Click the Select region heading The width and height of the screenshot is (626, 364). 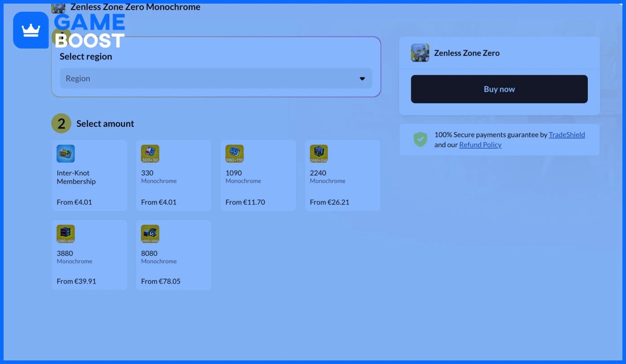coord(86,57)
